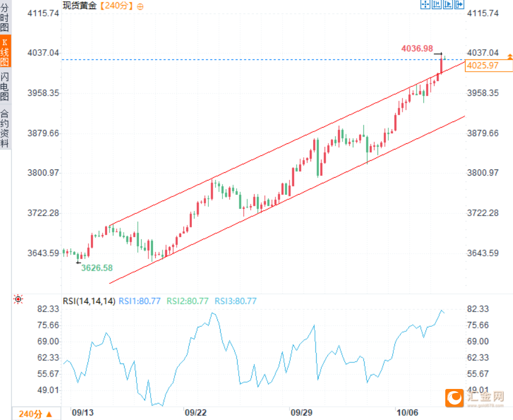Click the orange arrow marker by 4025.97
This screenshot has width=513, height=420.
click(510, 56)
